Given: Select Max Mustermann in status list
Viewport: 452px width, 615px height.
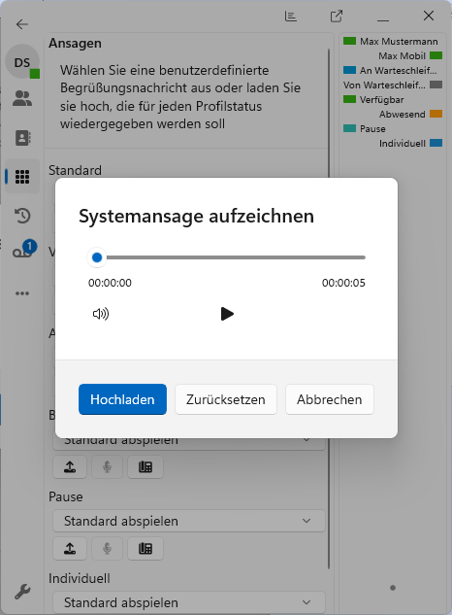Looking at the screenshot, I should pyautogui.click(x=391, y=41).
